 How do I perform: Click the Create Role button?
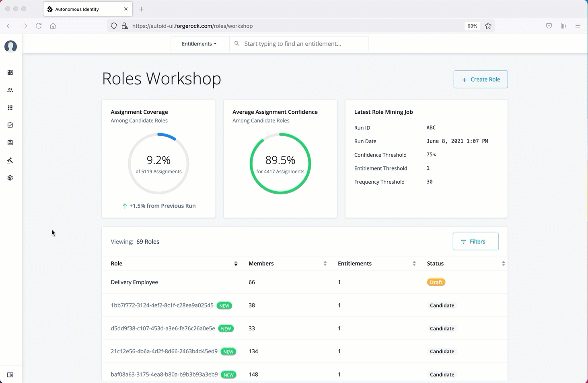pos(480,80)
